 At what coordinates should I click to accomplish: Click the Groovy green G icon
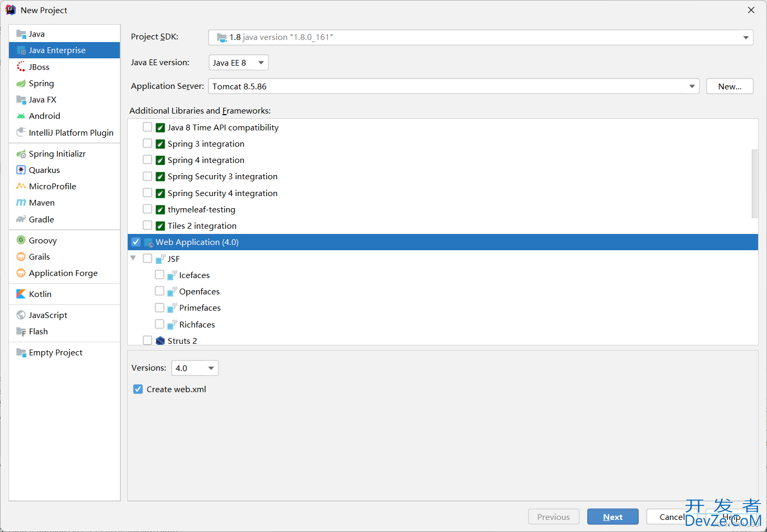tap(21, 240)
